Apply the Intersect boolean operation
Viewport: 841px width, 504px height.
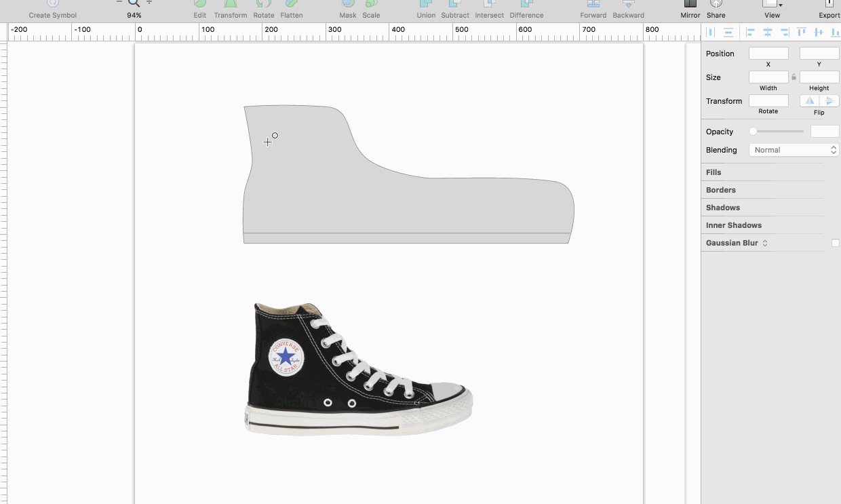489,10
